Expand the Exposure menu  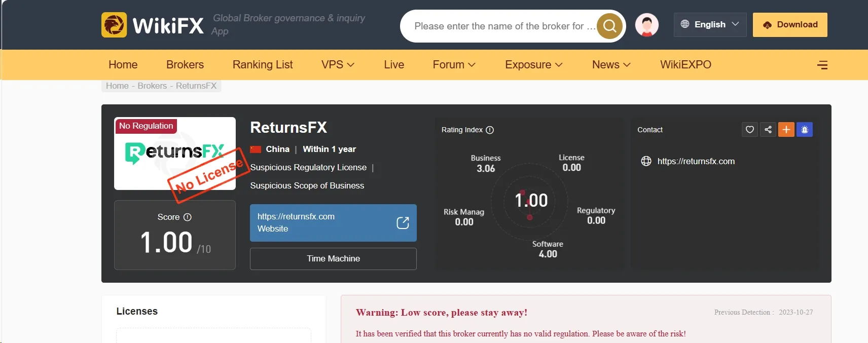(534, 65)
